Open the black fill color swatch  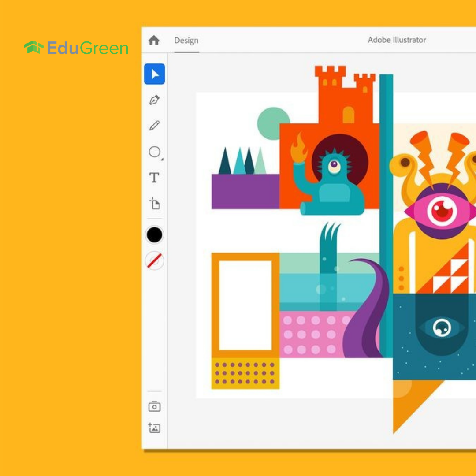pyautogui.click(x=155, y=234)
